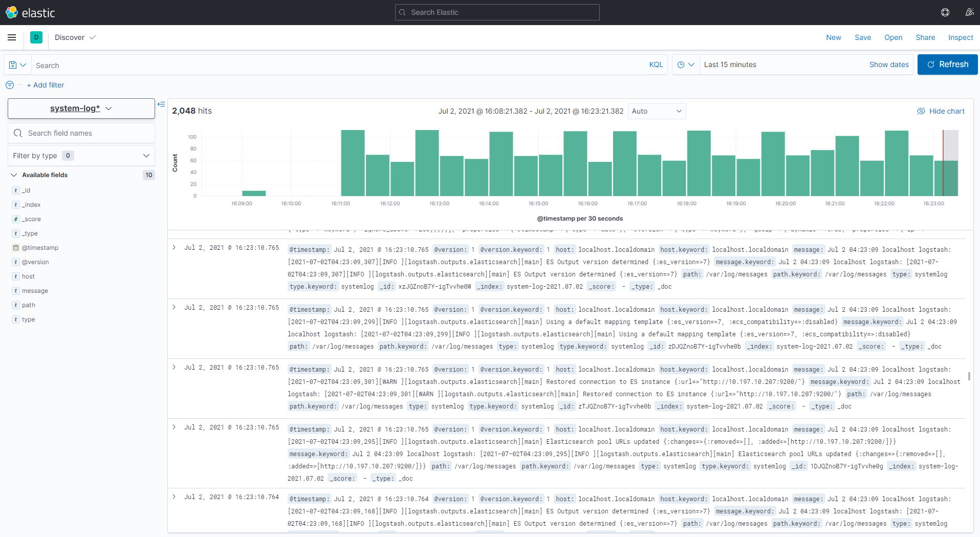Hide chart toggle
980x537 pixels.
(x=941, y=111)
